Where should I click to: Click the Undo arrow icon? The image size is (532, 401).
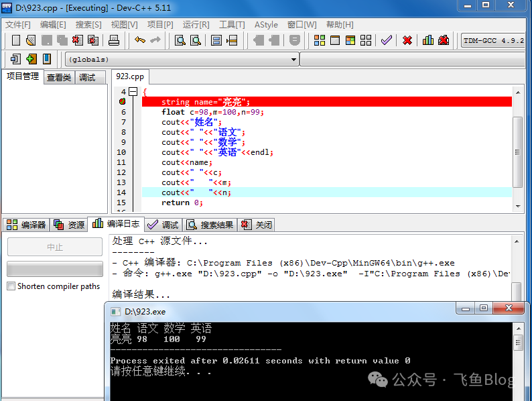(140, 40)
